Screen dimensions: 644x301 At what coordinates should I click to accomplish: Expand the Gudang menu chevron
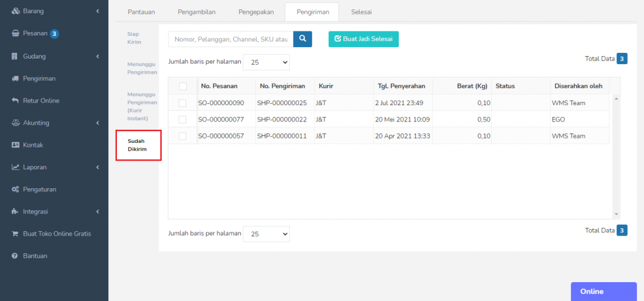(x=97, y=56)
